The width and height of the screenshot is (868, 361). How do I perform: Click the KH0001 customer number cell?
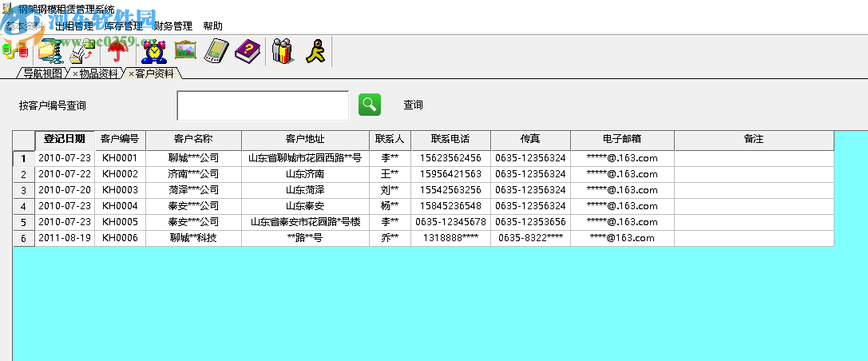(x=120, y=158)
